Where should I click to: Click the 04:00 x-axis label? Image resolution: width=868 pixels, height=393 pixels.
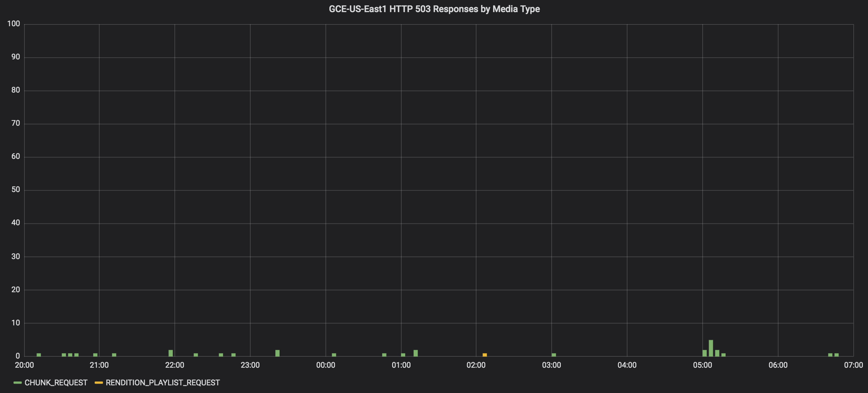coord(627,365)
